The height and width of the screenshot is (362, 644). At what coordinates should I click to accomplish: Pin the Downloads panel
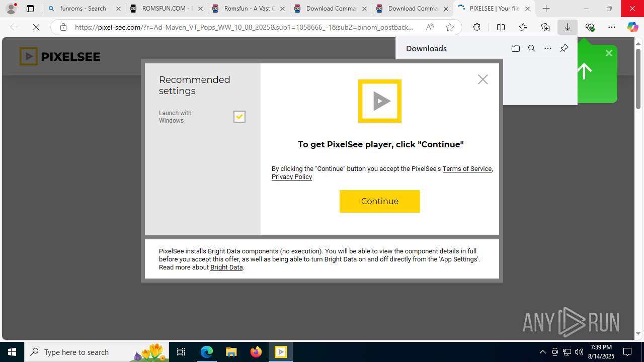[x=564, y=48]
